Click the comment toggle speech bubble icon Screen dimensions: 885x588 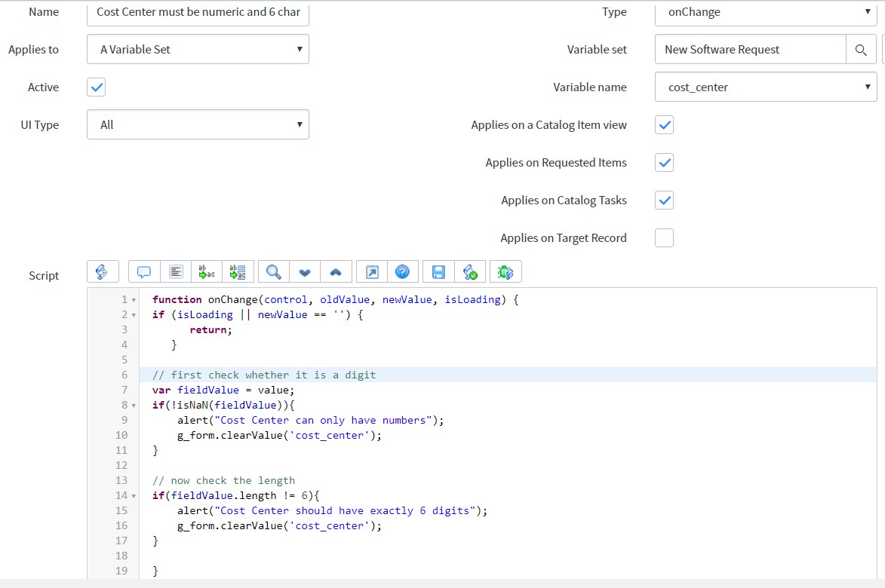(144, 271)
